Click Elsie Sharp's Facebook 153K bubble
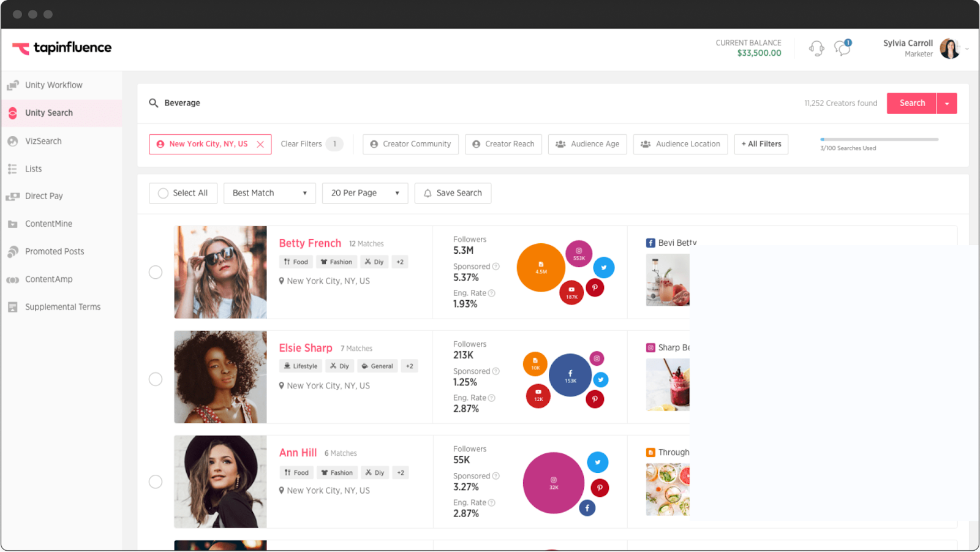 click(570, 375)
